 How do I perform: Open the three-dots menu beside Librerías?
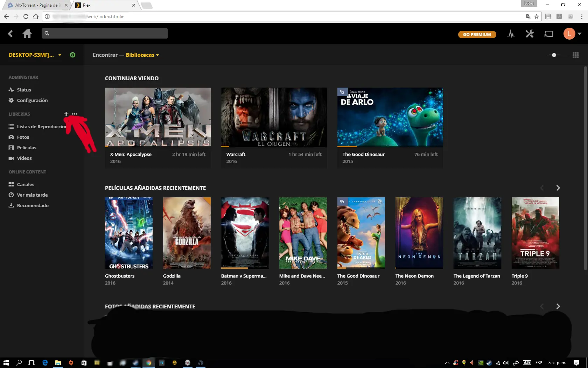[75, 114]
